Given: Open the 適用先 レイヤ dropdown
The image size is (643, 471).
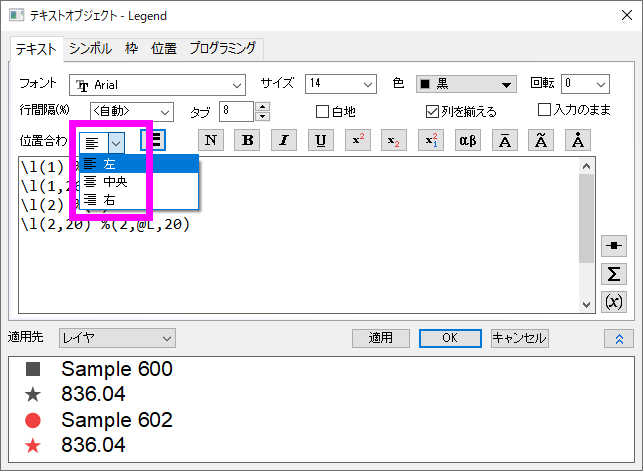Looking at the screenshot, I should tap(117, 338).
